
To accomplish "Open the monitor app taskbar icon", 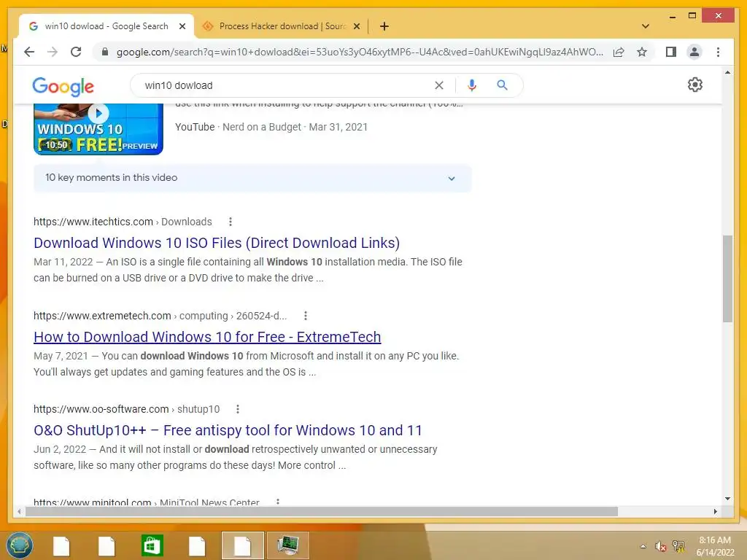I will click(x=287, y=545).
